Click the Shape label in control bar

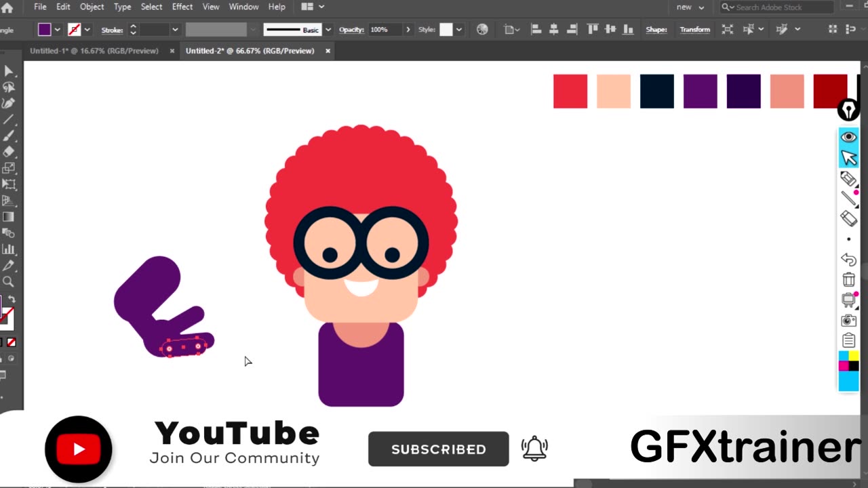tap(656, 29)
